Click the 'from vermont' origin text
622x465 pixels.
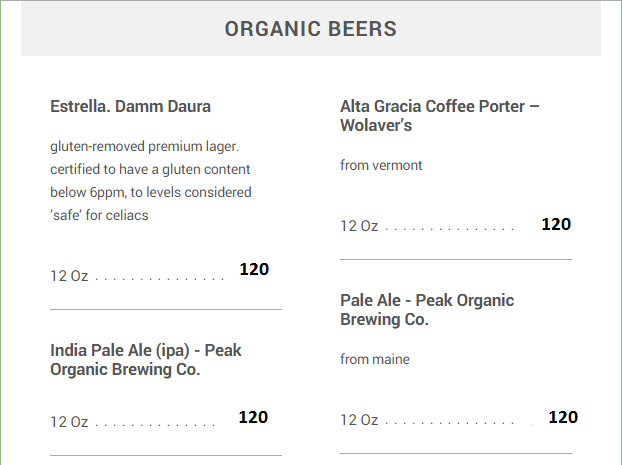tap(381, 165)
